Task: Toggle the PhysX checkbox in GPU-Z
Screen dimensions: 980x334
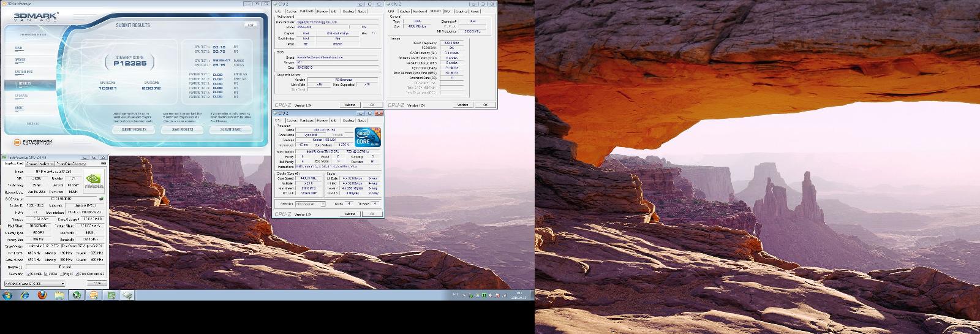Action: pos(61,273)
